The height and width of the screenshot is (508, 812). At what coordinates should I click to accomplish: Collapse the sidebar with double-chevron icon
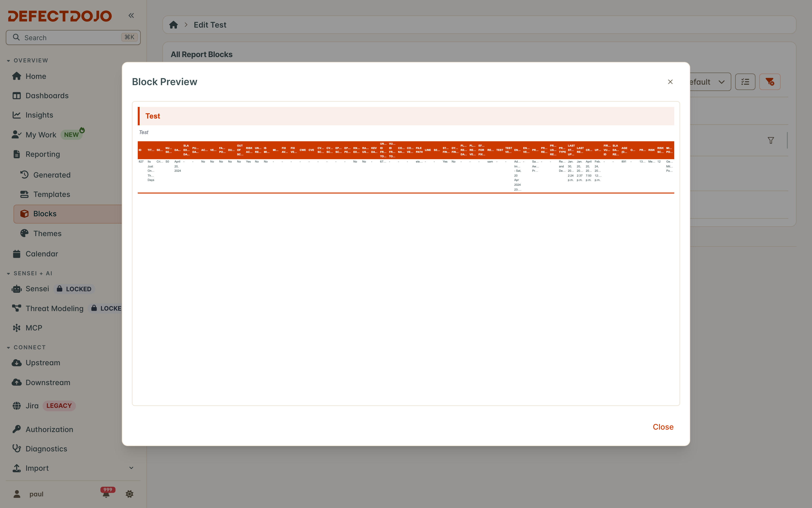point(131,15)
